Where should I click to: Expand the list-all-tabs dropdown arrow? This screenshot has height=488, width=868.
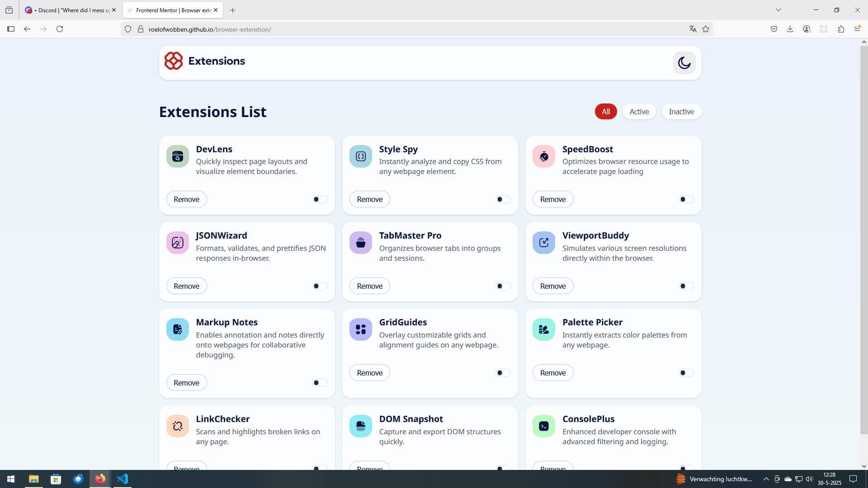pos(778,10)
